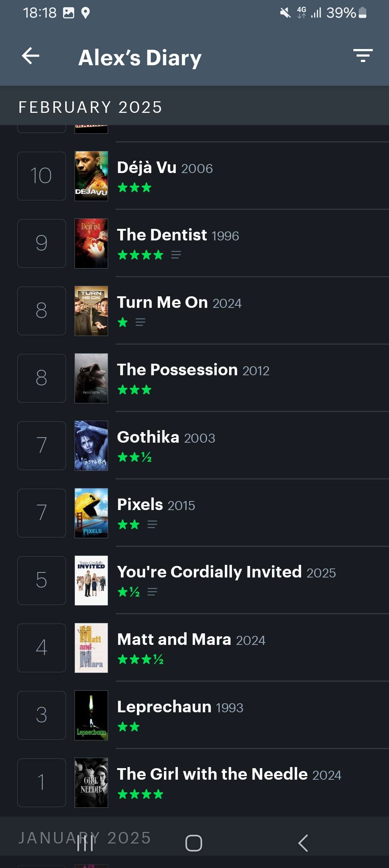Viewport: 389px width, 868px height.
Task: Open the diary filter options icon
Action: pyautogui.click(x=363, y=56)
